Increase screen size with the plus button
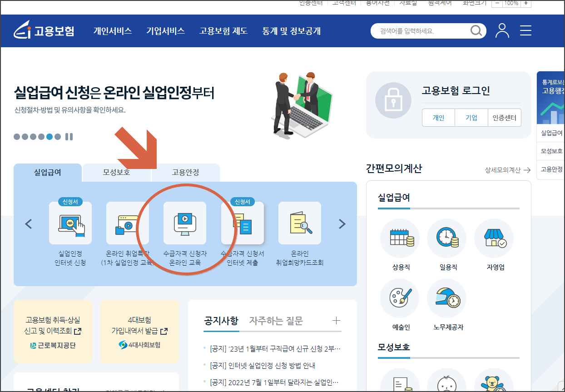 tap(526, 3)
